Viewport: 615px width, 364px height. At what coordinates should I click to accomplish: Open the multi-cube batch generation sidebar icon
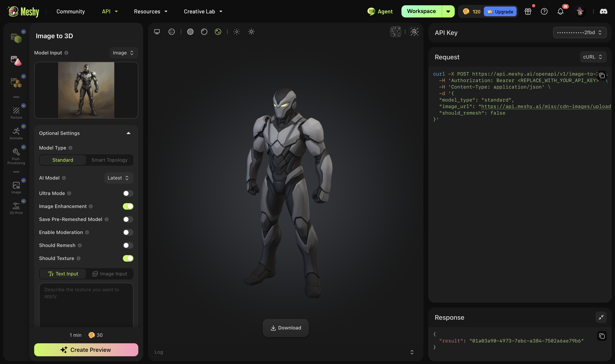tap(16, 83)
